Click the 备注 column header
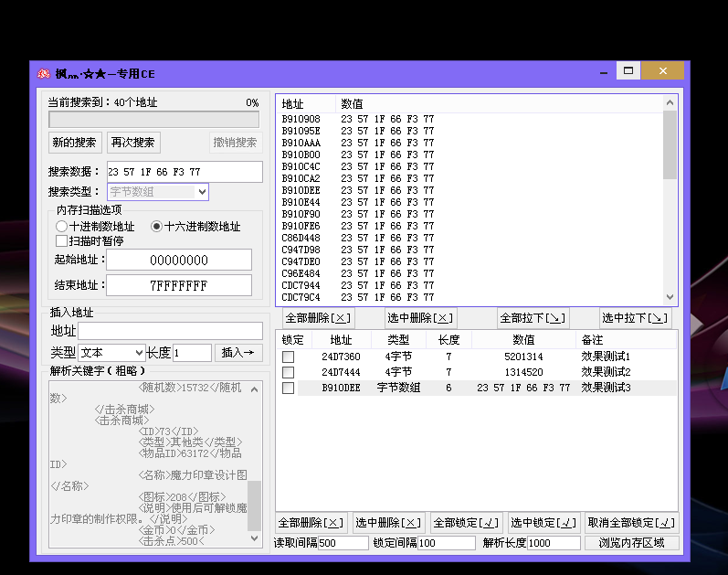The image size is (728, 575). point(627,340)
